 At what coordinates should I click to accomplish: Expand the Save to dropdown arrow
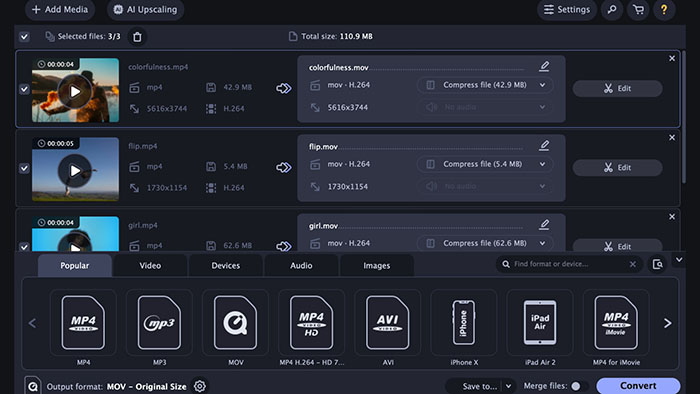(x=508, y=386)
